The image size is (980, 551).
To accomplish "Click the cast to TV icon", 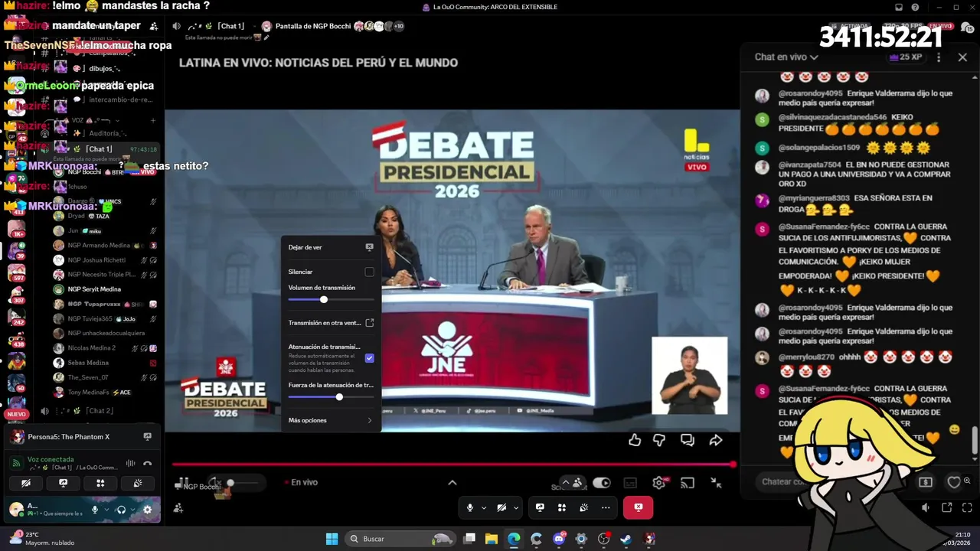I will pos(688,483).
